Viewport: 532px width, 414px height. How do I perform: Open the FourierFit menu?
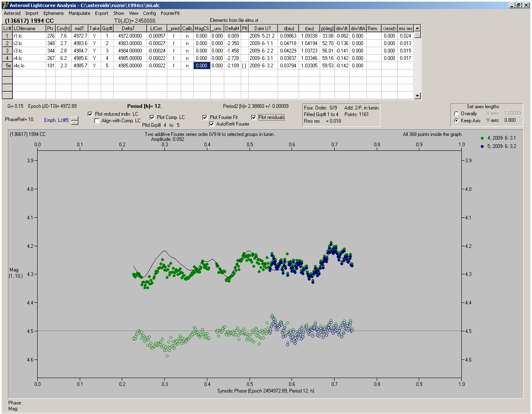(170, 13)
